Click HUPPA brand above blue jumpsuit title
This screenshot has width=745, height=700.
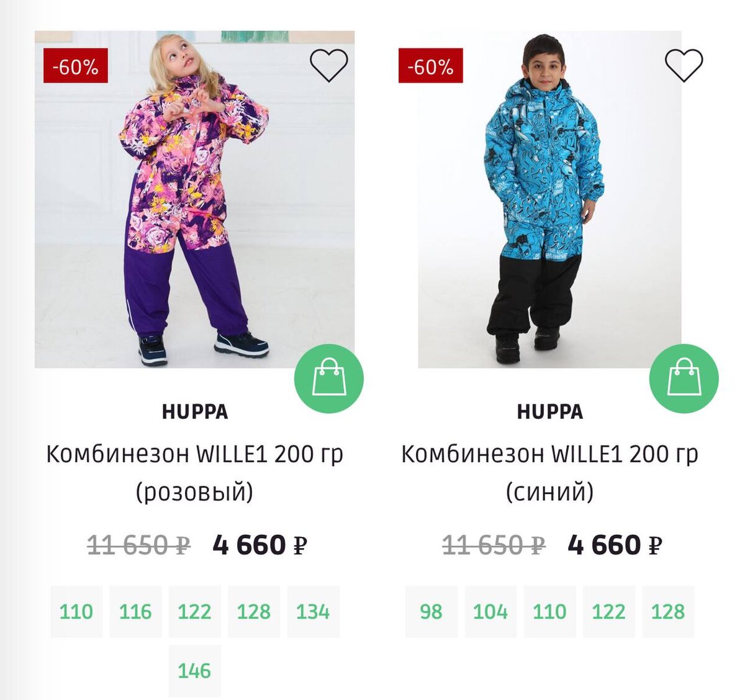click(x=549, y=411)
